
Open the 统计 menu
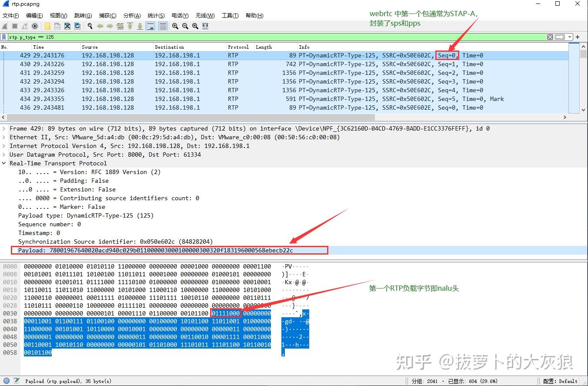click(155, 15)
